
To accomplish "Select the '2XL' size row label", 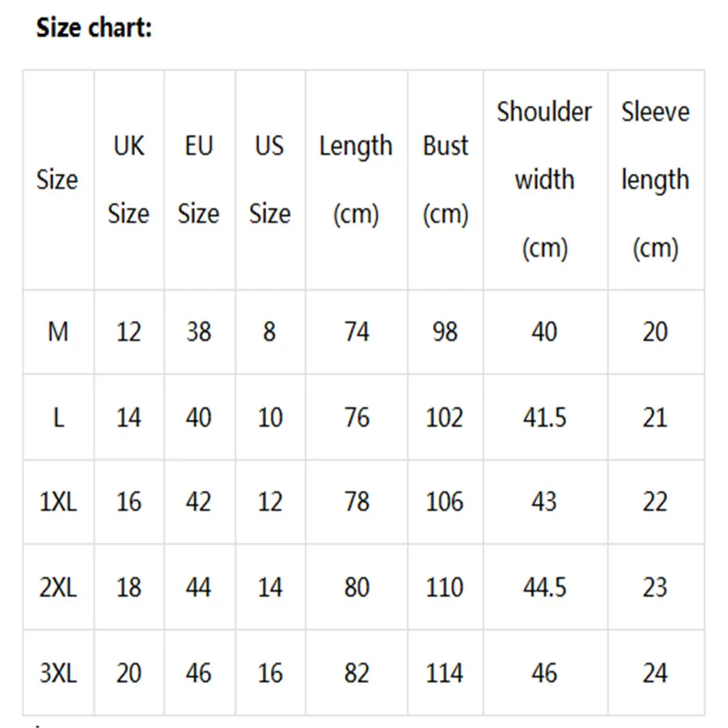I will pyautogui.click(x=58, y=587).
